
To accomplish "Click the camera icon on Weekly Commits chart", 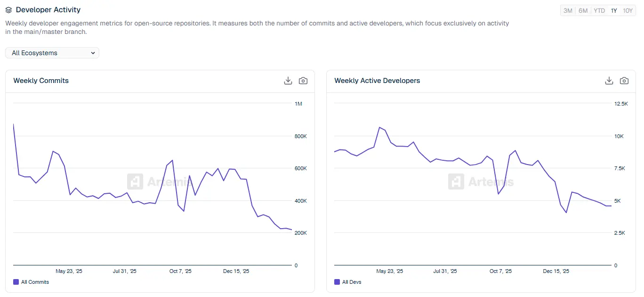I will (303, 81).
